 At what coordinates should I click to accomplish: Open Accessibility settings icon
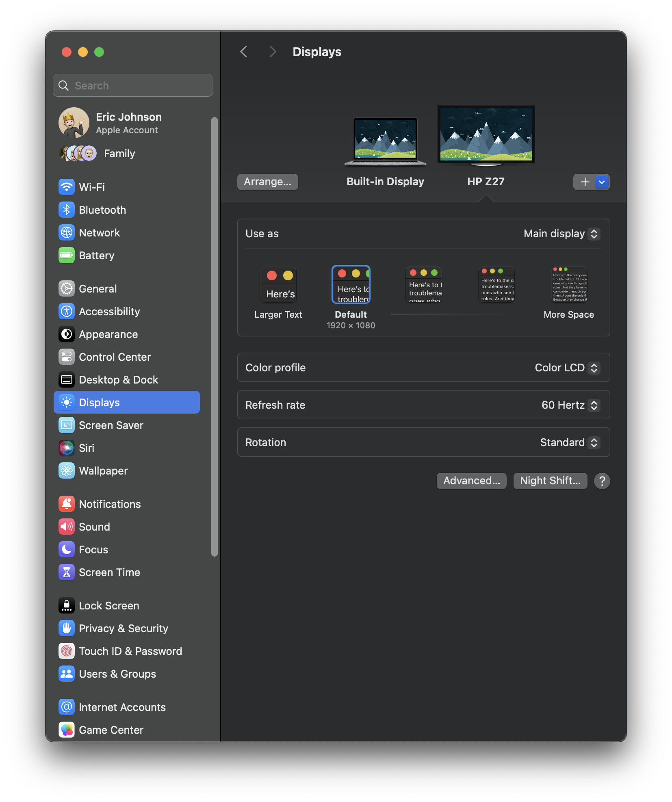(x=67, y=312)
